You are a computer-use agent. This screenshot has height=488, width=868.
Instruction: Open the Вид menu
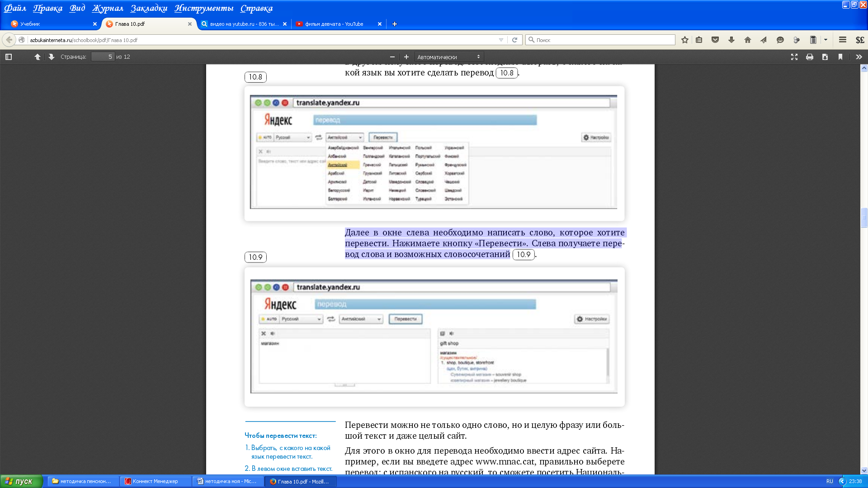(77, 8)
